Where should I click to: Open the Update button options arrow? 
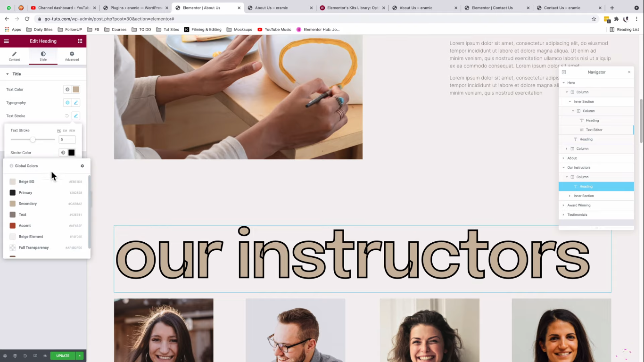[80, 356]
